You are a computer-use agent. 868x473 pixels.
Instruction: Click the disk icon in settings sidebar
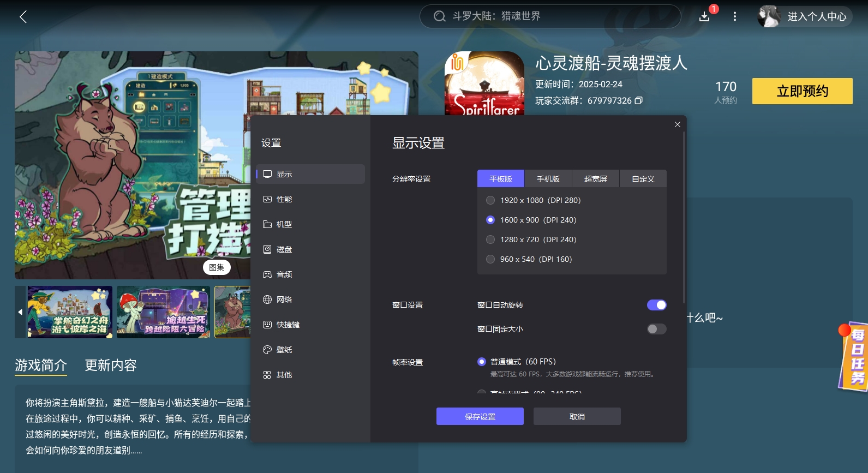[267, 249]
